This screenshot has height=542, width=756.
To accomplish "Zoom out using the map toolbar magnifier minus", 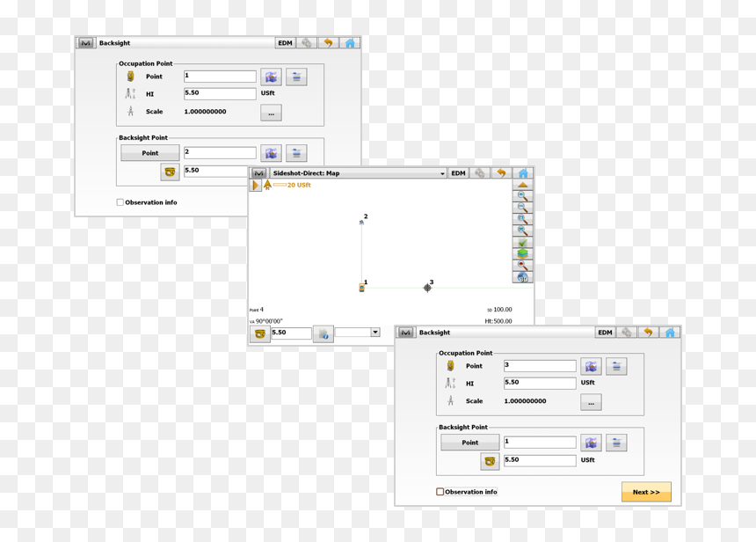I will pos(522,208).
